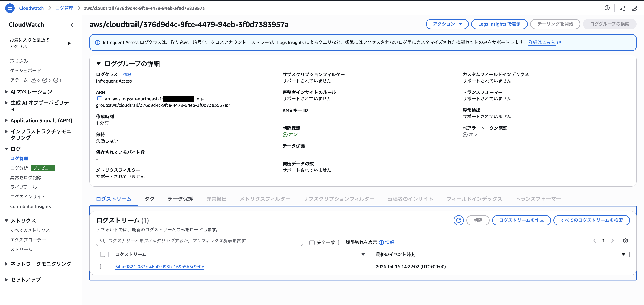Expand ネットワークモニタリング section
The image size is (644, 305).
coord(7,264)
